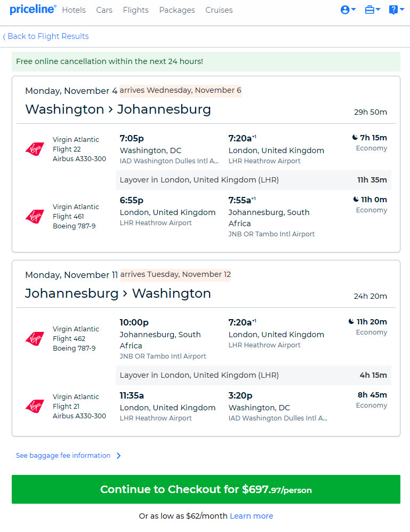The width and height of the screenshot is (410, 532).
Task: Click Virgin Atlantic logo for Flight 462
Action: click(x=35, y=338)
